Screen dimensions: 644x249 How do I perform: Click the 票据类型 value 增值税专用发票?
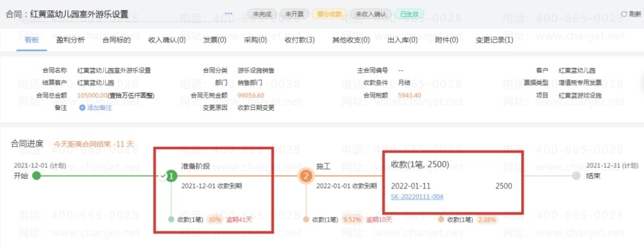(580, 82)
